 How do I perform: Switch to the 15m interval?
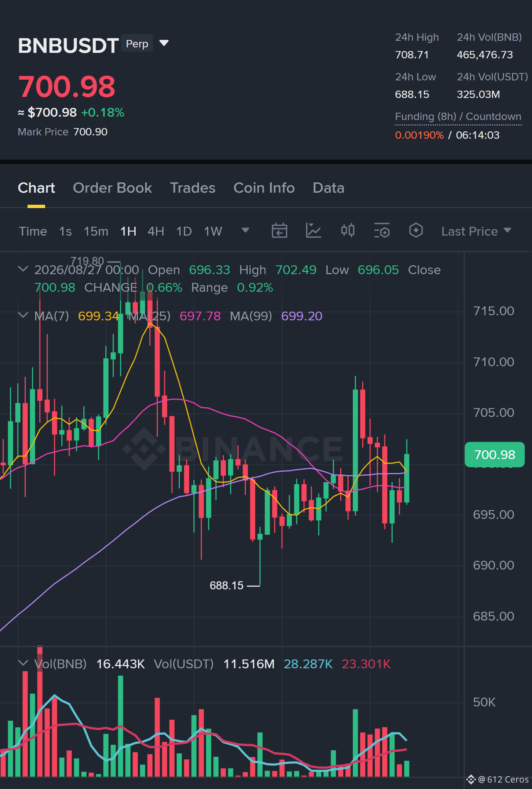[x=96, y=231]
